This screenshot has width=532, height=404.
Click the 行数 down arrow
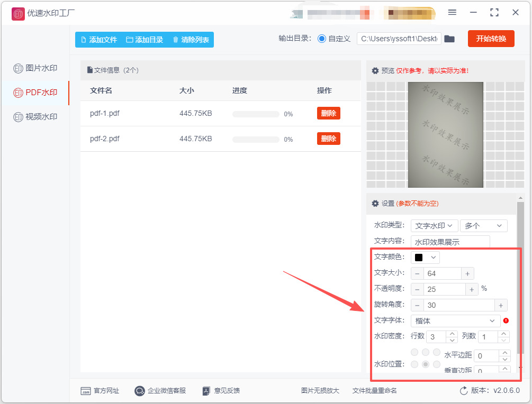[x=452, y=340]
